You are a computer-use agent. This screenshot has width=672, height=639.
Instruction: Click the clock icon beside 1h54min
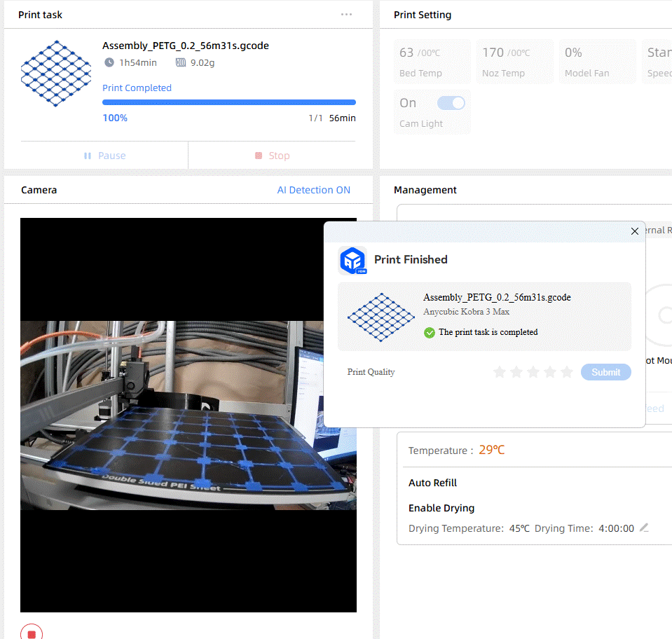109,62
